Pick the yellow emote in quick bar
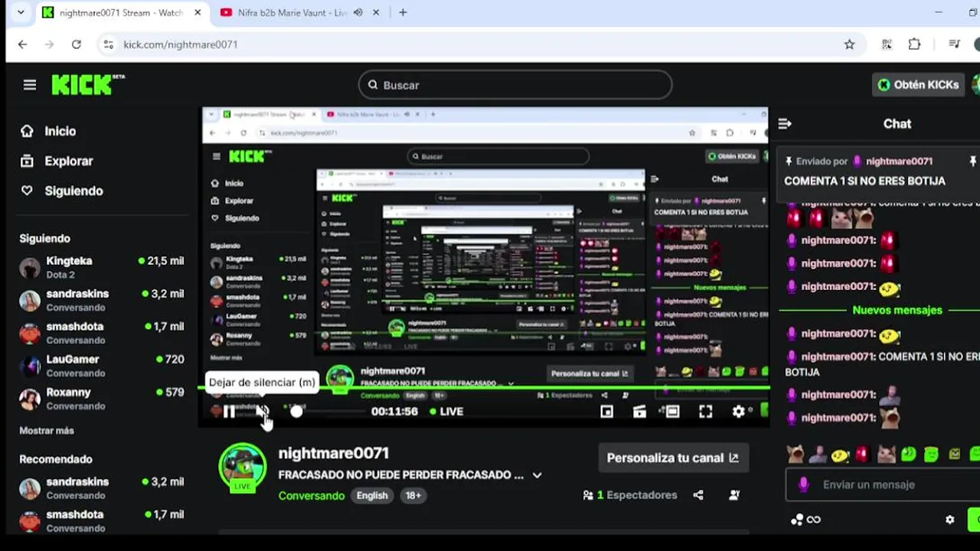The width and height of the screenshot is (980, 551). [x=840, y=455]
